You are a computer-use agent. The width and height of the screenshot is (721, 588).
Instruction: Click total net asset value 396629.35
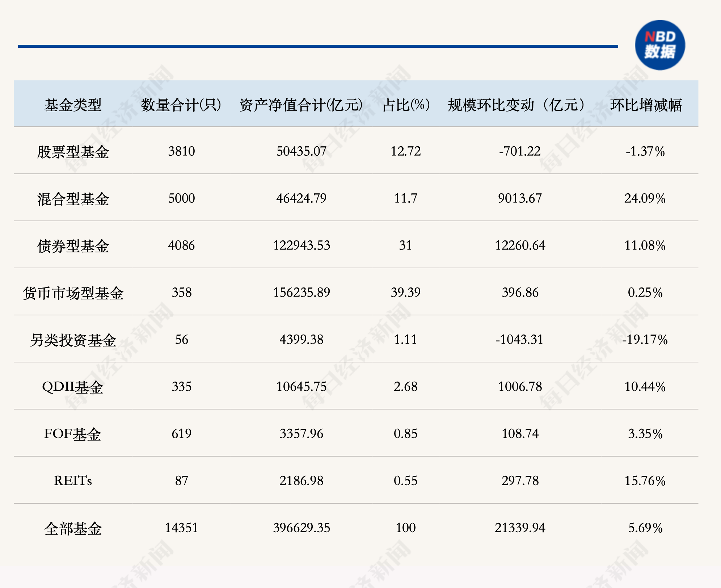coord(301,528)
